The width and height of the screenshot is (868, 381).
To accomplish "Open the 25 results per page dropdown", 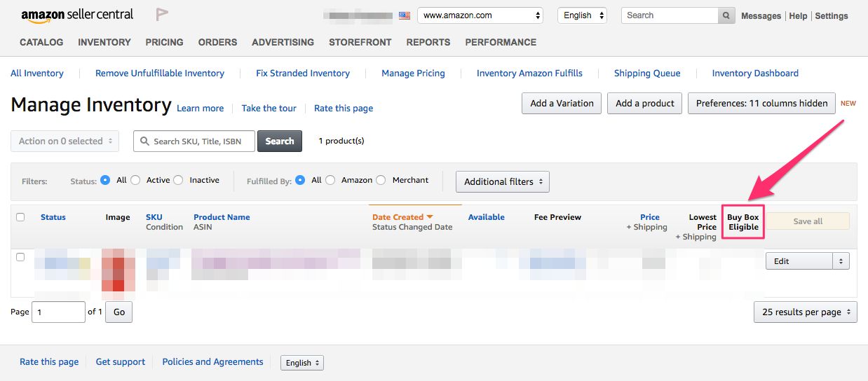I will point(805,312).
